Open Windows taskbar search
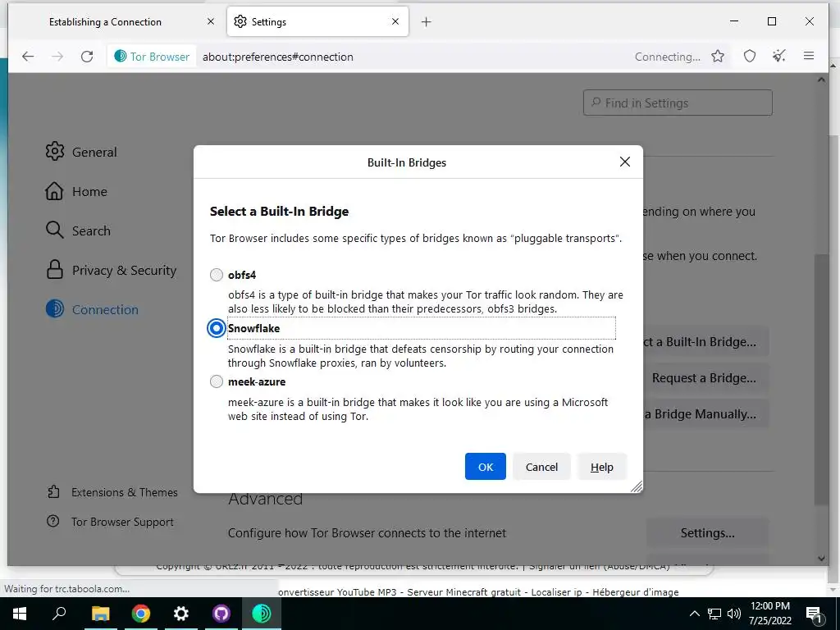Image resolution: width=840 pixels, height=630 pixels. click(59, 614)
